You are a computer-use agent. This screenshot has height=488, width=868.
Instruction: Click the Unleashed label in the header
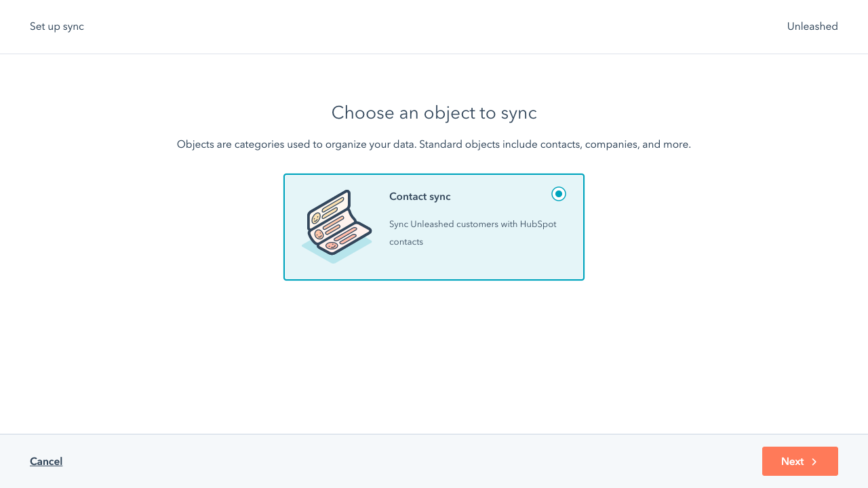click(812, 26)
